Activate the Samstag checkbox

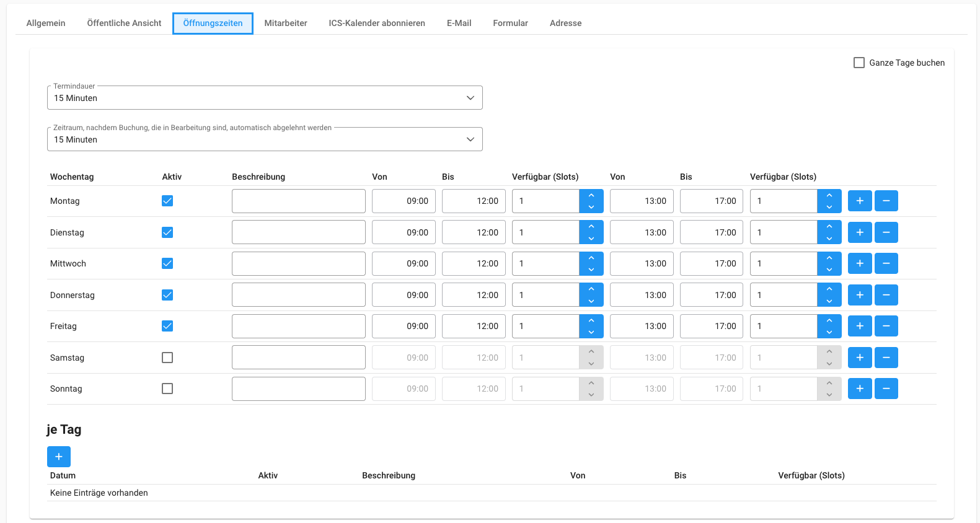coord(167,358)
